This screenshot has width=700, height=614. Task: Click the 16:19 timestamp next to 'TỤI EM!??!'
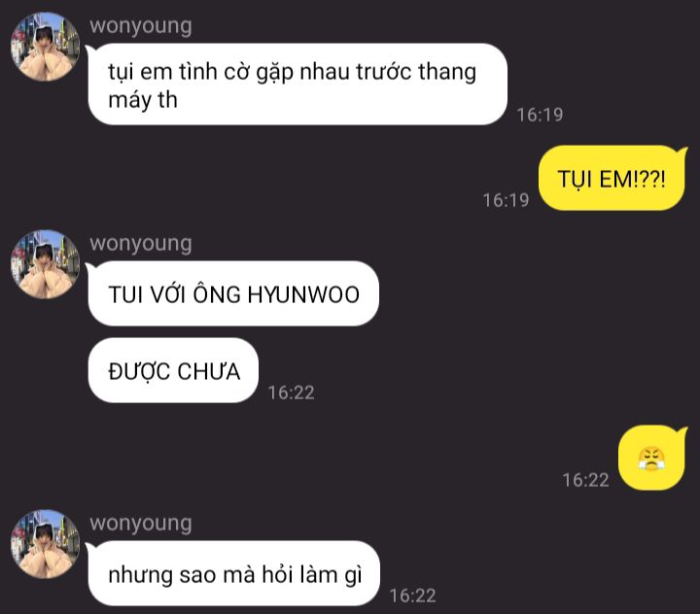pyautogui.click(x=506, y=200)
